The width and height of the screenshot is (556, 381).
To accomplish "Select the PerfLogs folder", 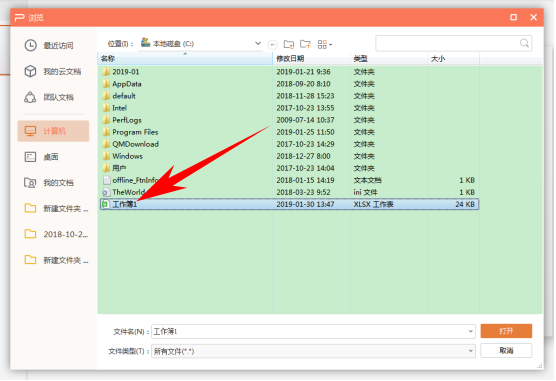I will click(122, 120).
